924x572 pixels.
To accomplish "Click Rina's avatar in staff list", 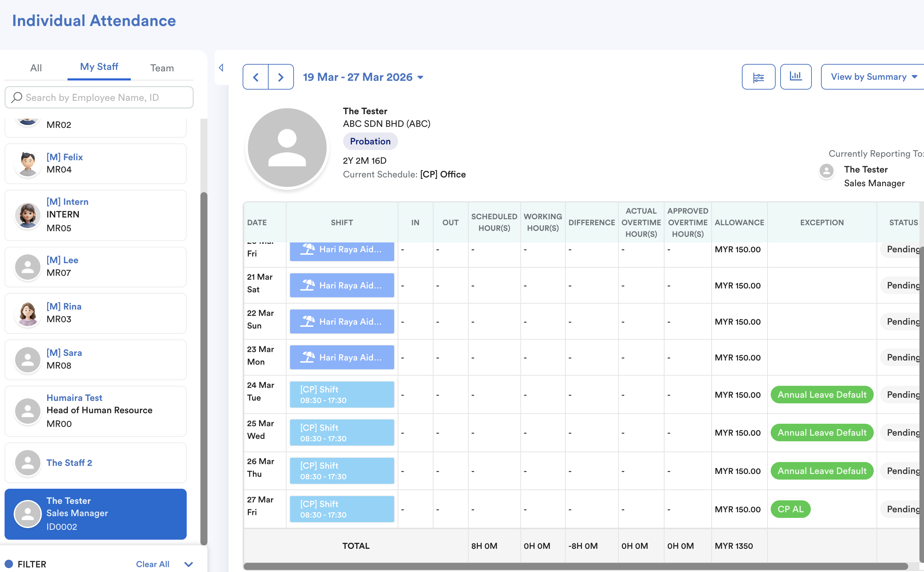I will click(28, 313).
